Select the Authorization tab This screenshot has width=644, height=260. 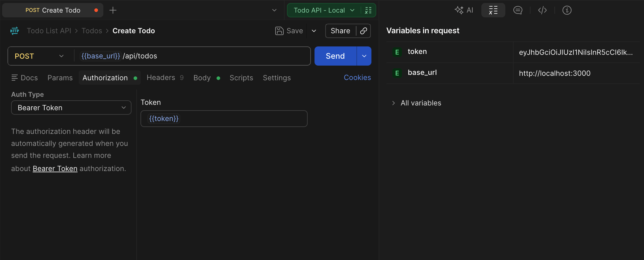pyautogui.click(x=110, y=78)
